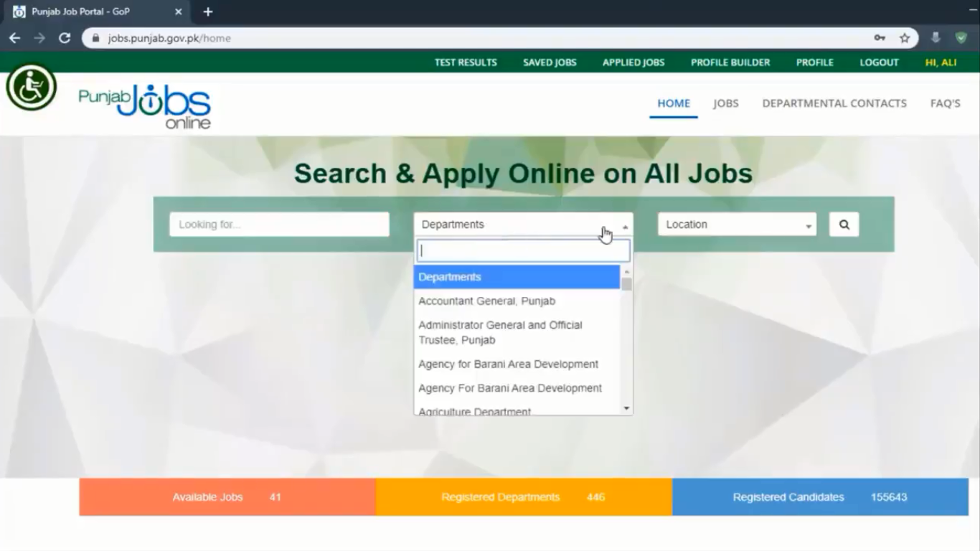The width and height of the screenshot is (980, 551).
Task: Reload the page with refresh icon
Action: 65,38
